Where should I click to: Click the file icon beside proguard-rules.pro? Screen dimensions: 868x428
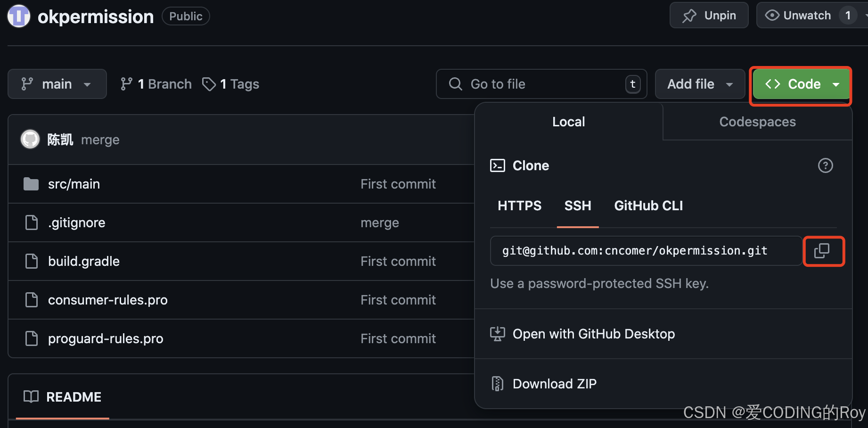(32, 338)
